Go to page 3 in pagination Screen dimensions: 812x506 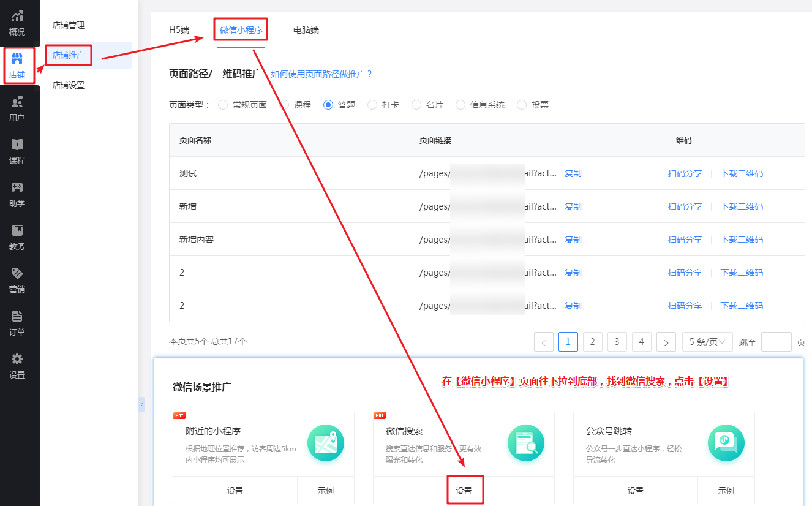[617, 342]
